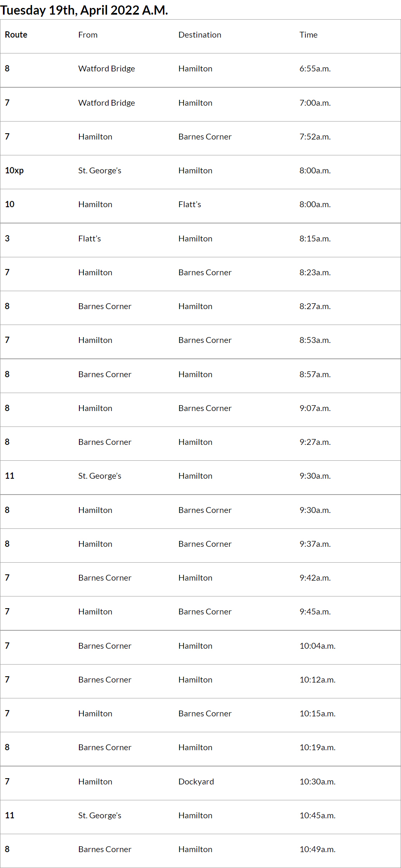Click the 9:42a.m. time cell

(315, 578)
